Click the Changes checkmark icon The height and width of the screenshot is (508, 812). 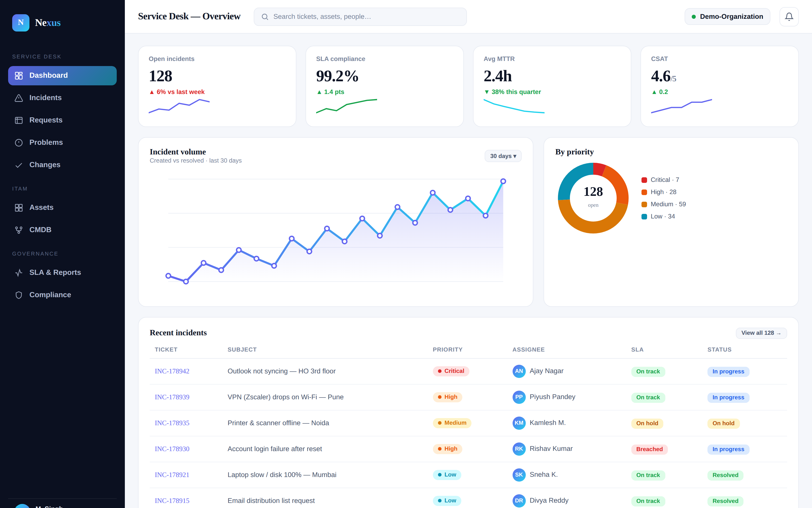coord(19,165)
